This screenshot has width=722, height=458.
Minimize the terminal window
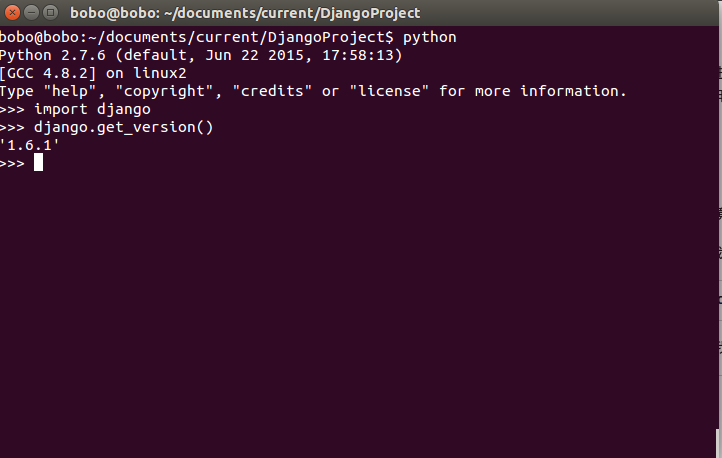click(x=31, y=13)
